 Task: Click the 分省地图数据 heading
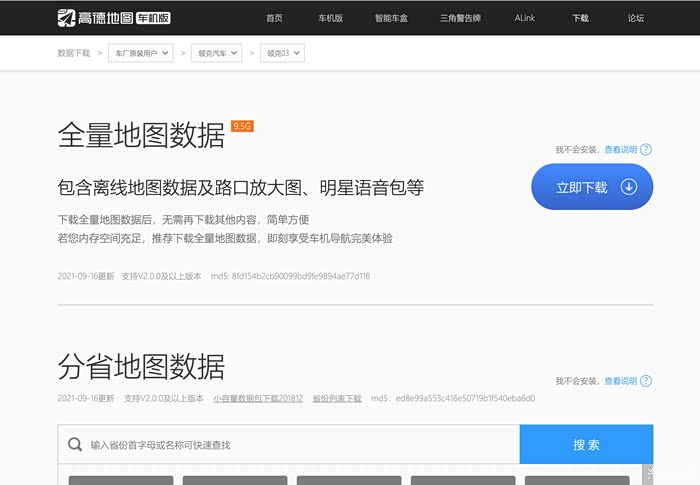pyautogui.click(x=141, y=367)
